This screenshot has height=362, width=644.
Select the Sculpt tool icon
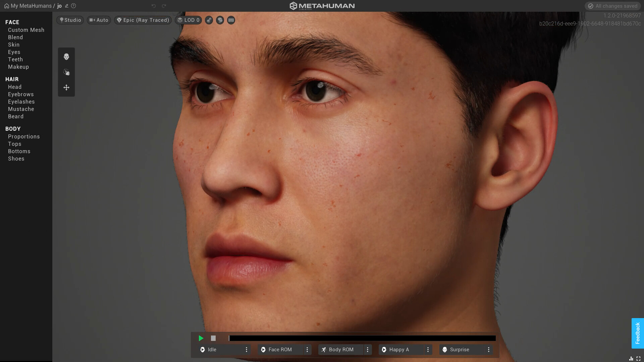66,72
